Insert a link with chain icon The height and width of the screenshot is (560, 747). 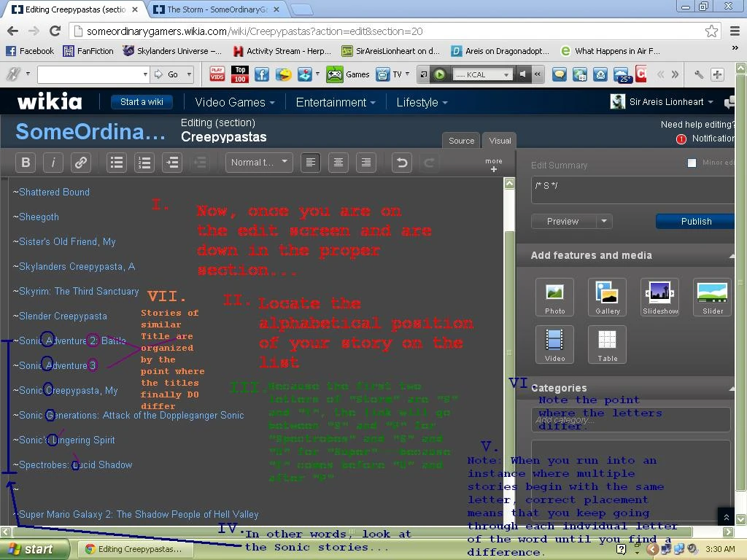point(81,163)
